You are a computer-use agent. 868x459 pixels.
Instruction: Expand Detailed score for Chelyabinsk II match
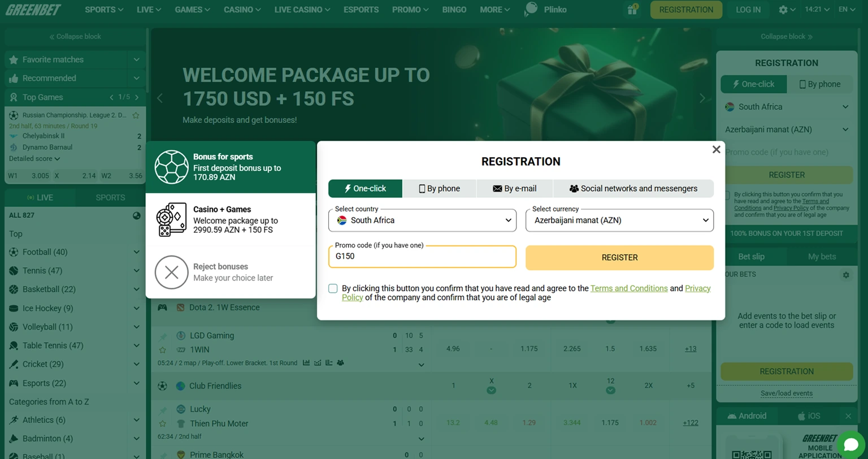click(34, 159)
